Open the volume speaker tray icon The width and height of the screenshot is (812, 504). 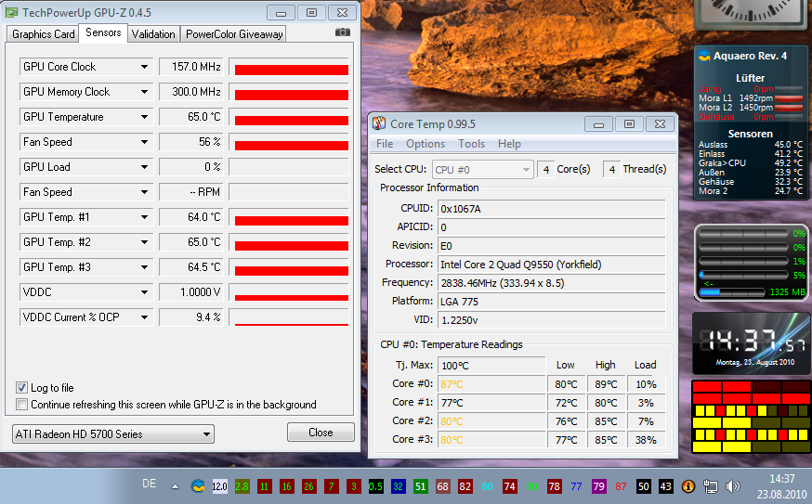coord(733,486)
